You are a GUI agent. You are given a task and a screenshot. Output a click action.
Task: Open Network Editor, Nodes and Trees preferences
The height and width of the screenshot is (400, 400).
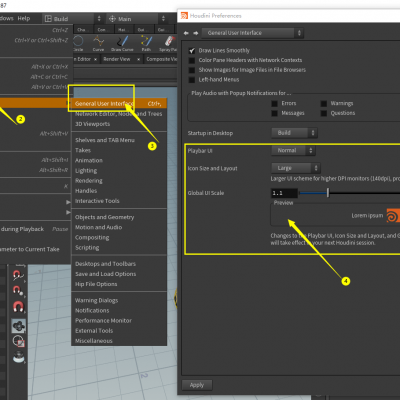(118, 114)
